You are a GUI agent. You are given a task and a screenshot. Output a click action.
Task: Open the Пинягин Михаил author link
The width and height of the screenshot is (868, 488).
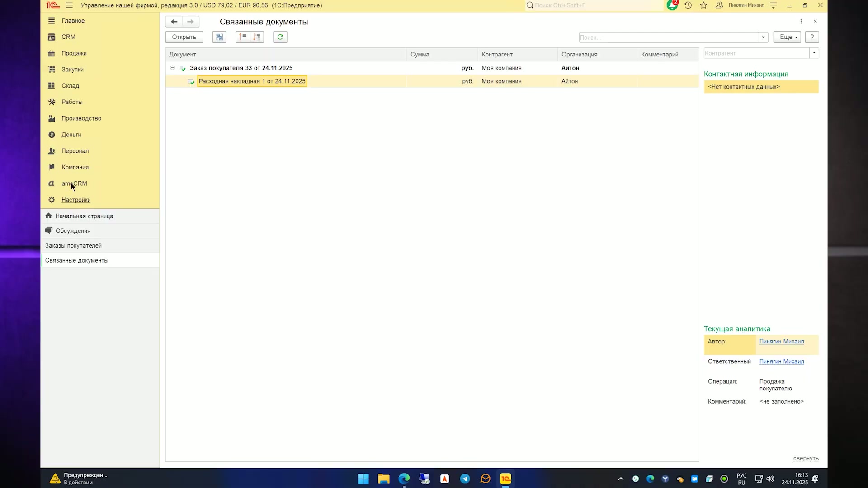point(782,342)
